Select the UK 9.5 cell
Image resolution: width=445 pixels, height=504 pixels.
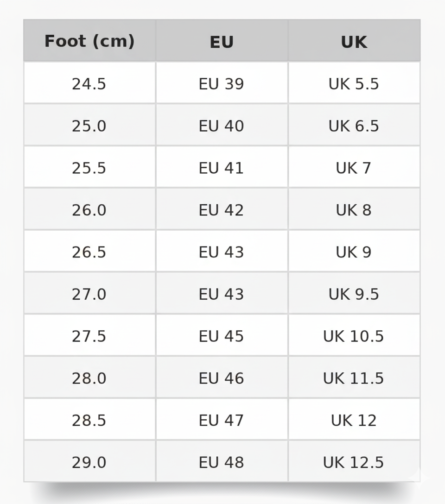(x=354, y=294)
